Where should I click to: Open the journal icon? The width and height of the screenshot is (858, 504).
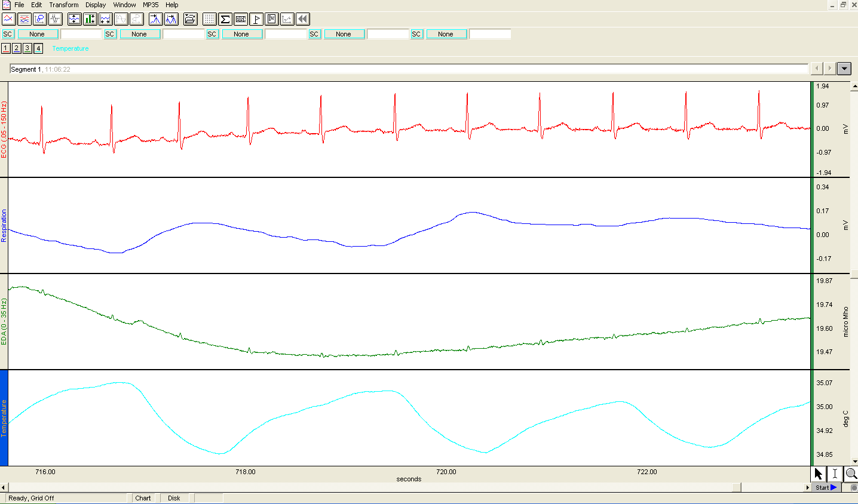click(x=272, y=19)
